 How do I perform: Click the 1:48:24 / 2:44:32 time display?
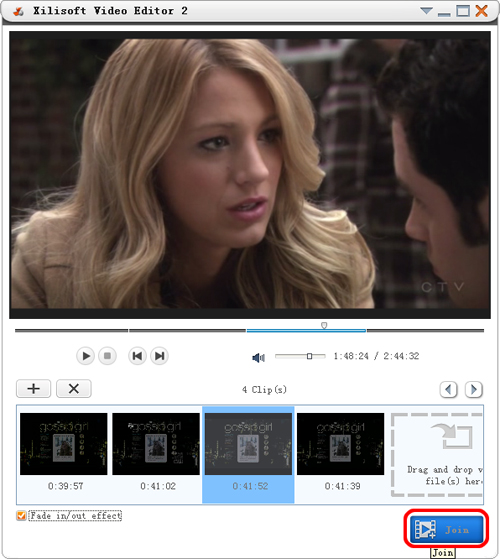coord(376,356)
